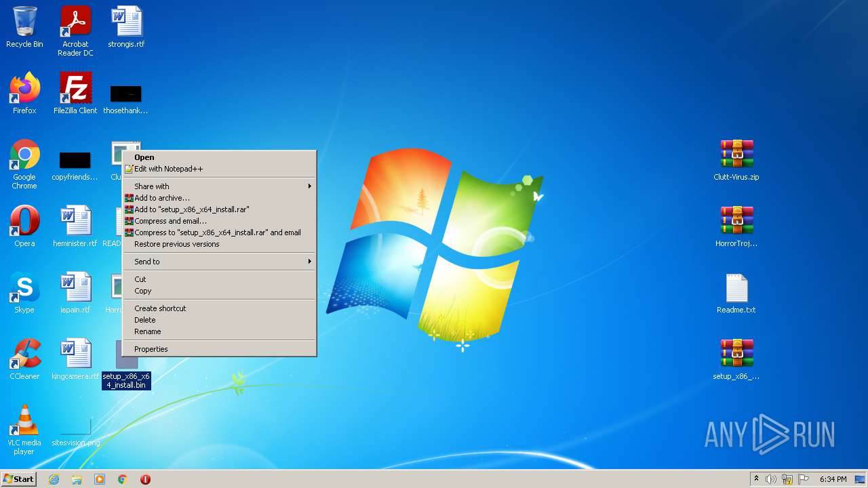
Task: Select the CCleaner desktop shortcut
Action: click(x=24, y=359)
